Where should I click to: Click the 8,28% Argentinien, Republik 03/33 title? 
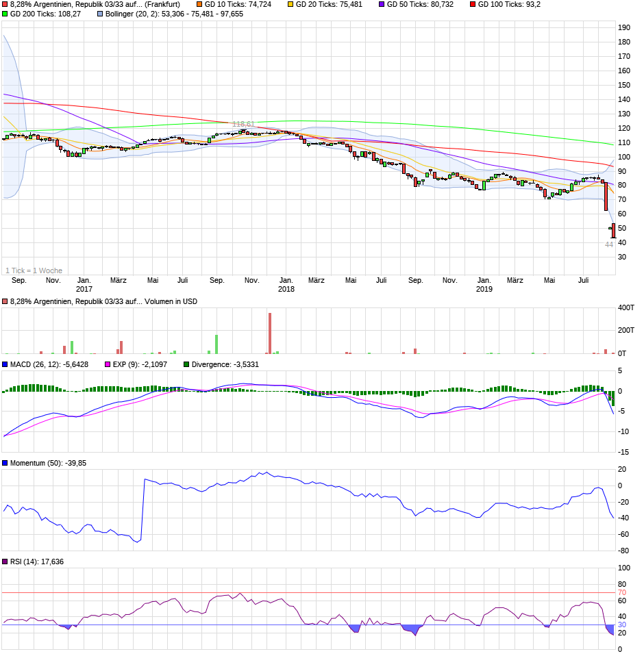[95, 5]
